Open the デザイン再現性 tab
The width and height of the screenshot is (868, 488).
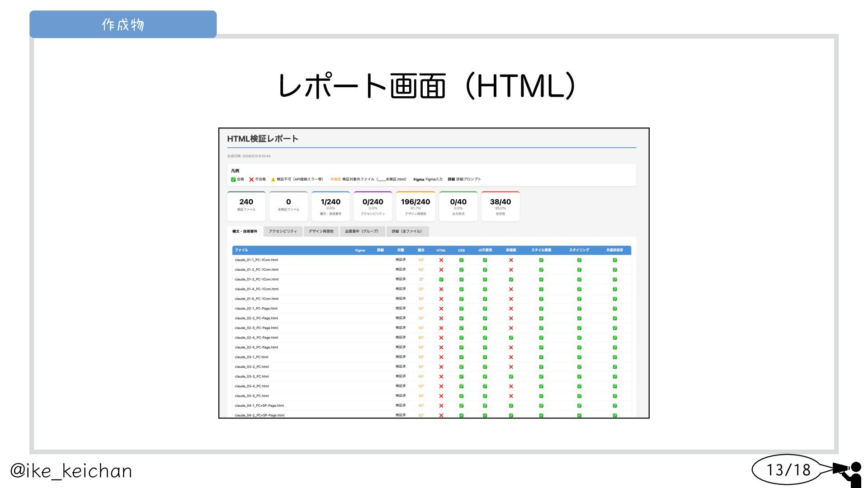(x=321, y=231)
